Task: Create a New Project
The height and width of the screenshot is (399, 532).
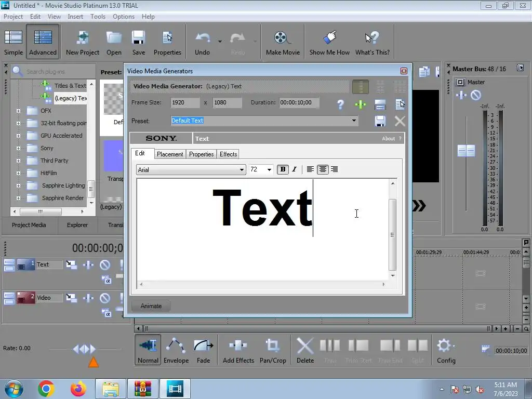Action: [83, 42]
